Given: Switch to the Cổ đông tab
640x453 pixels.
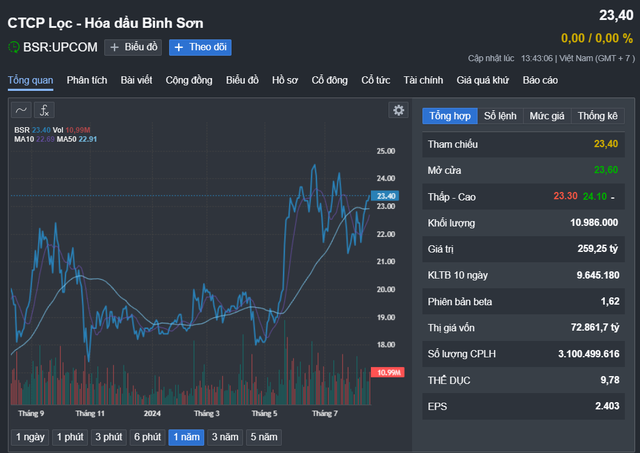Looking at the screenshot, I should (x=330, y=79).
